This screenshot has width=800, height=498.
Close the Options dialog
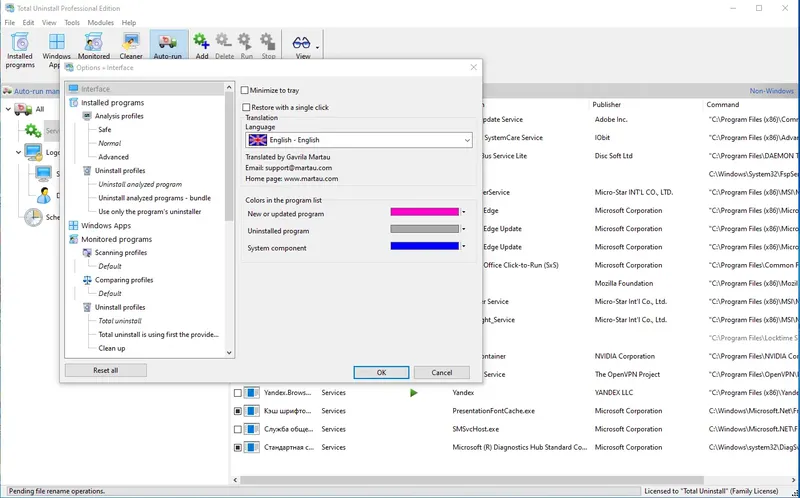tap(473, 67)
